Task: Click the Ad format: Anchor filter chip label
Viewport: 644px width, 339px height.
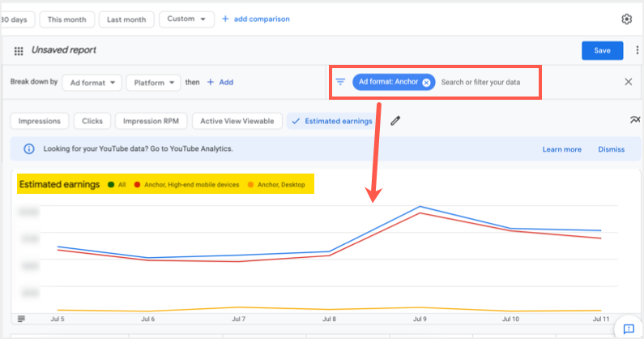Action: 388,82
